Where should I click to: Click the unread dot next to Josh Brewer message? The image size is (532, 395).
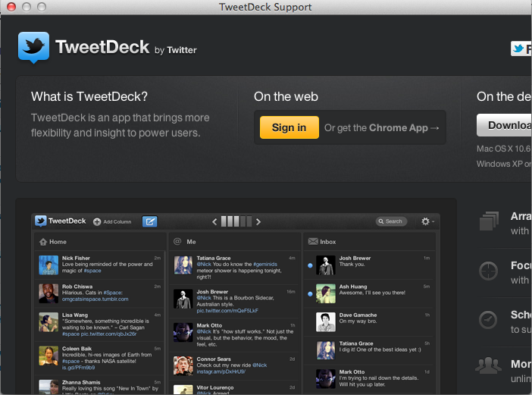click(310, 265)
